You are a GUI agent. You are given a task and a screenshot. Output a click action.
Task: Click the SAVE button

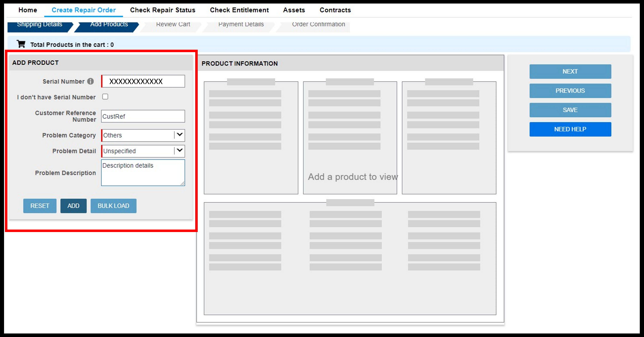(x=570, y=110)
